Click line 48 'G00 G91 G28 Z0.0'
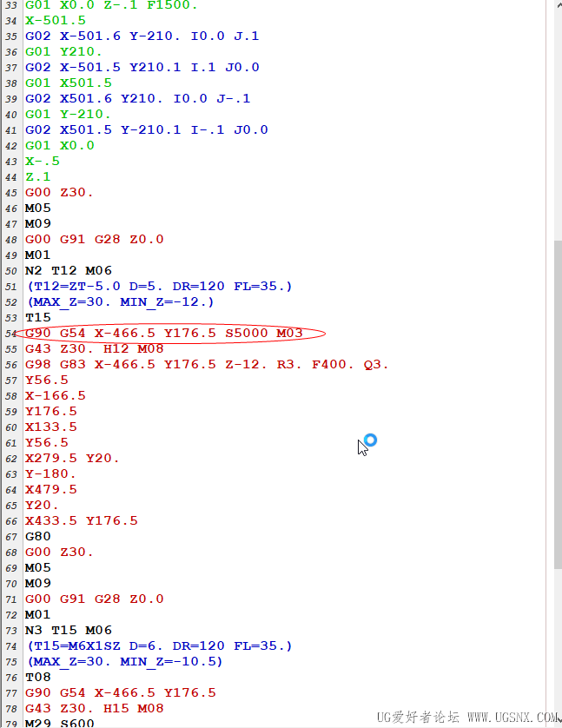This screenshot has height=728, width=562. pyautogui.click(x=94, y=240)
